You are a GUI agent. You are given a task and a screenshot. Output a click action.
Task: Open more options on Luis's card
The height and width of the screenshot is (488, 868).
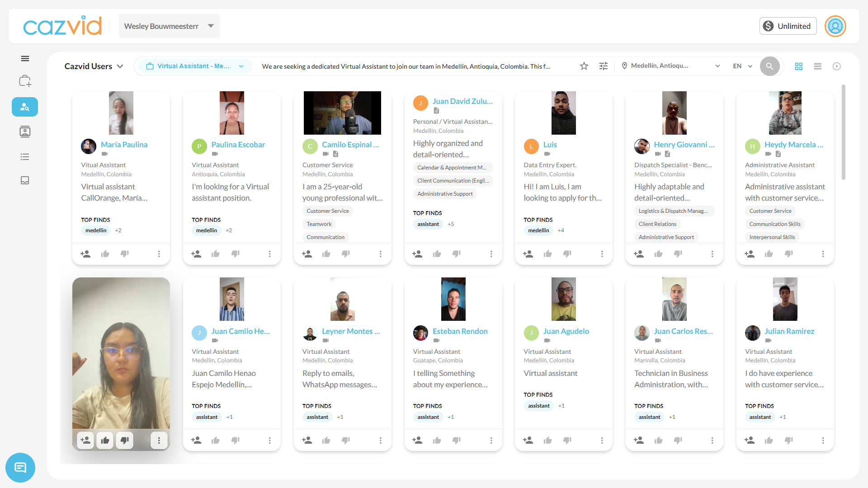click(602, 254)
